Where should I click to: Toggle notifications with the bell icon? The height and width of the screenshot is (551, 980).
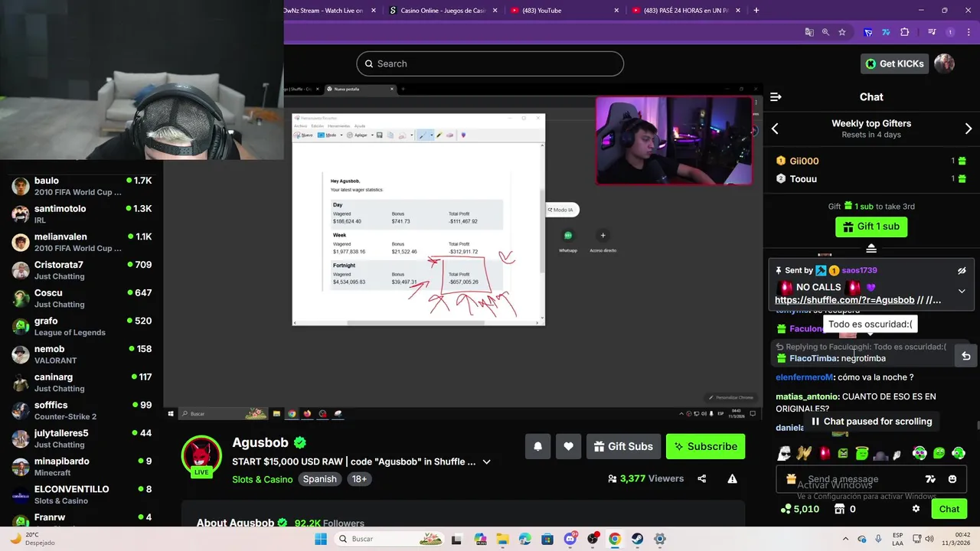coord(537,446)
